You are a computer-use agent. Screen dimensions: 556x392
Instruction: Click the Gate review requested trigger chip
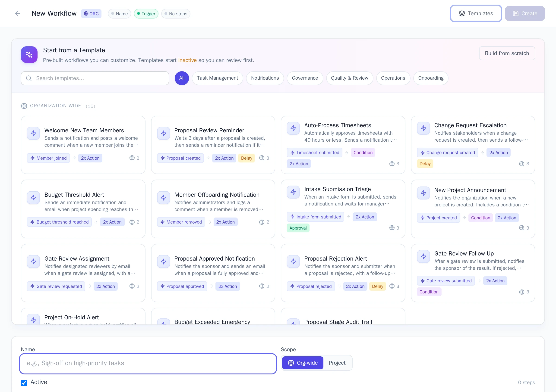[56, 286]
